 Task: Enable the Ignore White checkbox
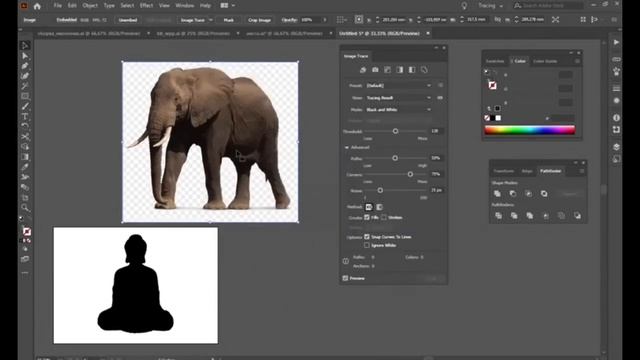367,245
